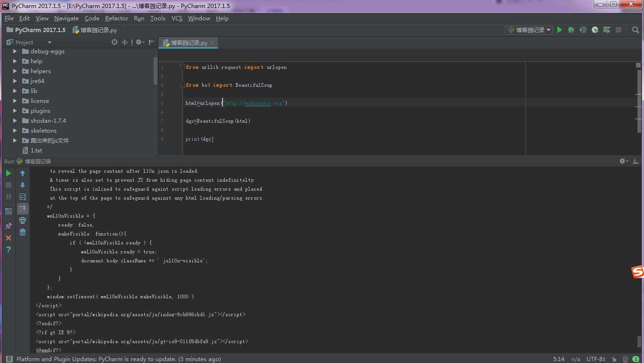Image resolution: width=644 pixels, height=363 pixels.
Task: Close Run tab with red X
Action: (8, 238)
